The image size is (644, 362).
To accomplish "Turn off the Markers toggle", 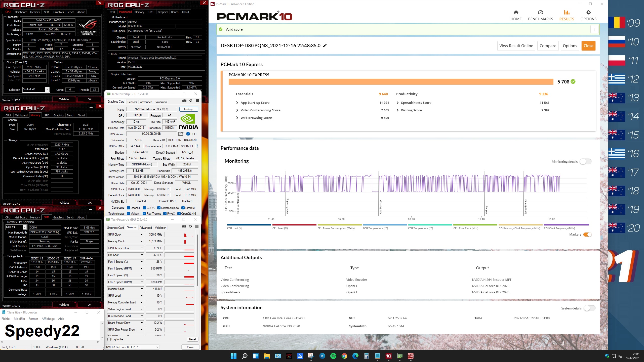I will (x=587, y=235).
